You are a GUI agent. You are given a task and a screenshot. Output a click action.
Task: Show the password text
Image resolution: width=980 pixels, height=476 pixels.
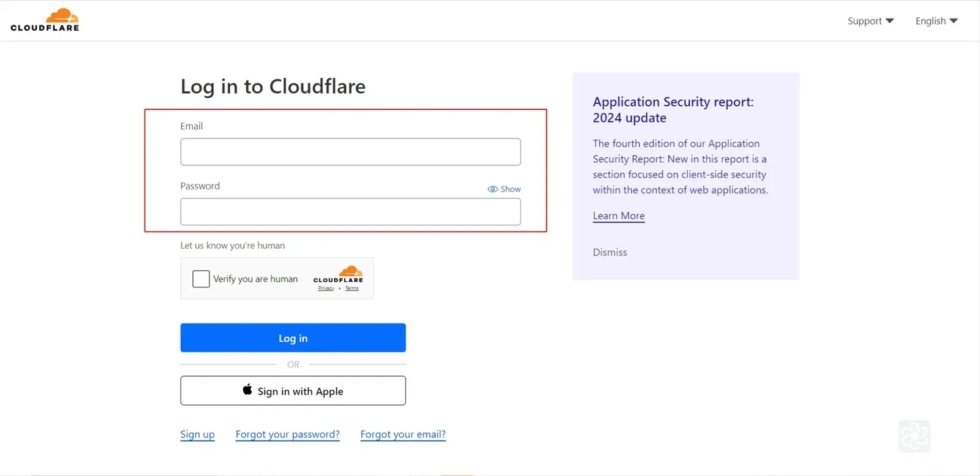504,189
